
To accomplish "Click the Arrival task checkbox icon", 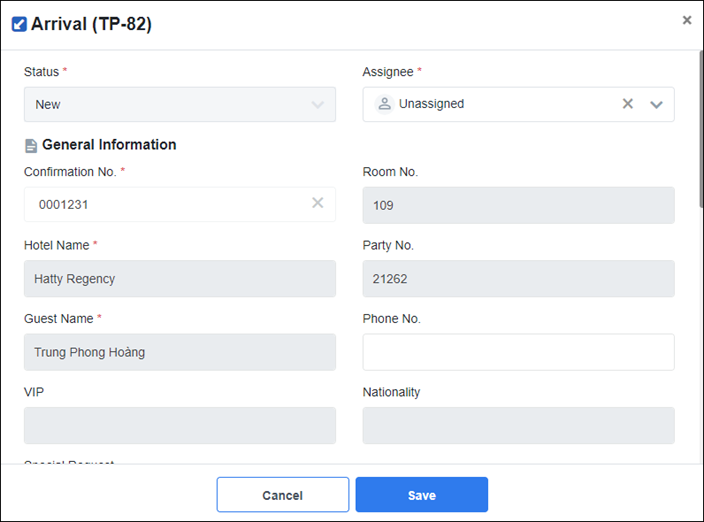I will [x=19, y=24].
